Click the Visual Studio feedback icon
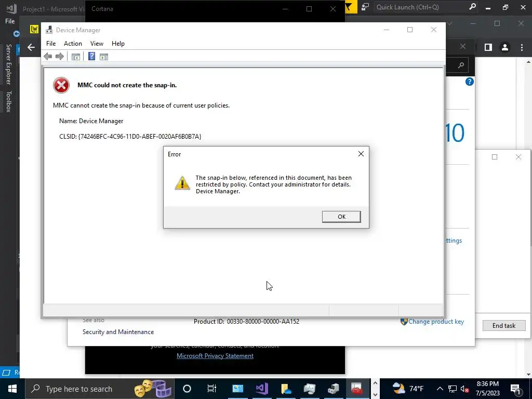The image size is (532, 399). (x=365, y=7)
